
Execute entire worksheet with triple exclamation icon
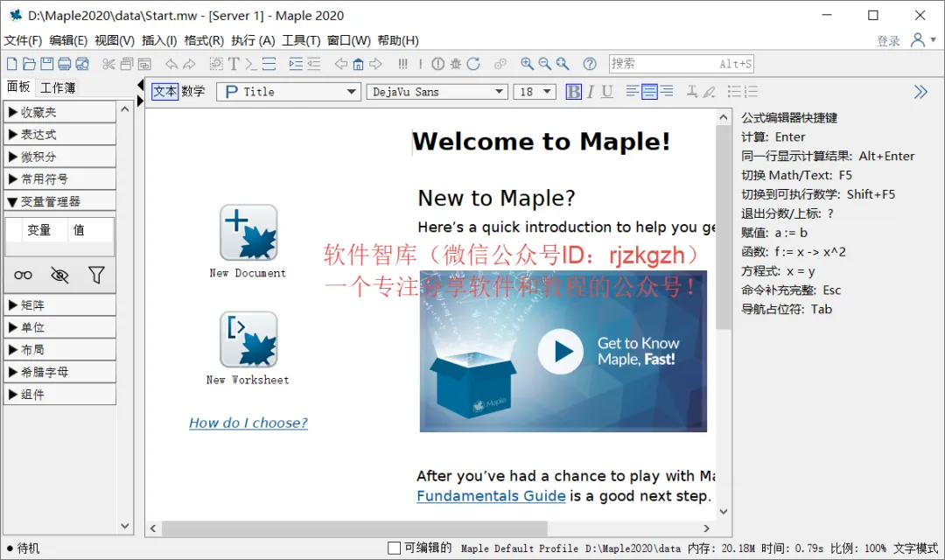pos(402,64)
